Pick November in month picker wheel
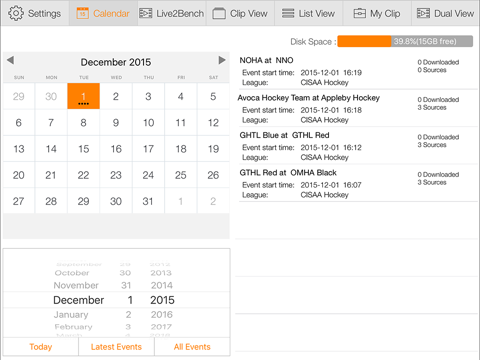Viewport: 480px width, 360px height. pos(76,285)
